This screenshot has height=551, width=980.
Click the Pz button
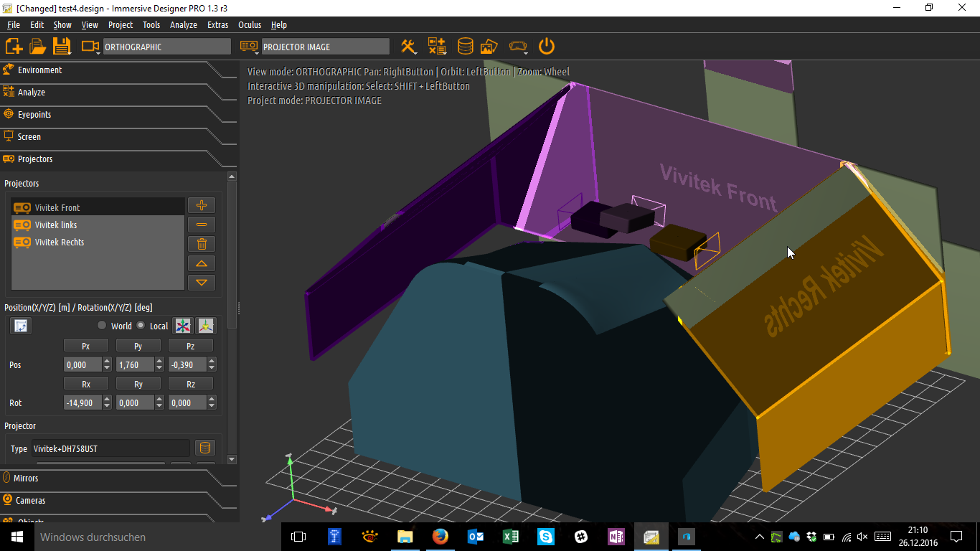191,346
